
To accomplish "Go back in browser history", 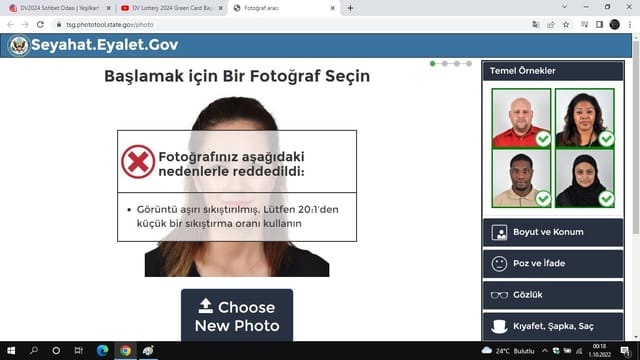I will pyautogui.click(x=10, y=24).
